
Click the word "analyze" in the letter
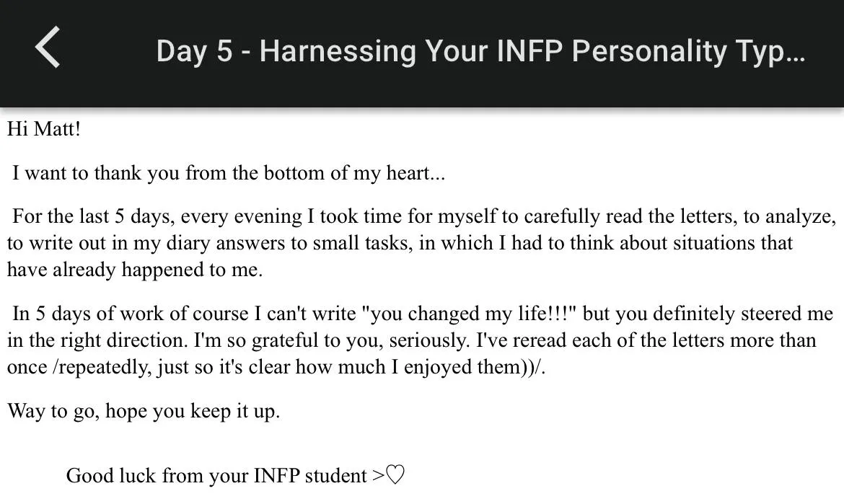tap(799, 216)
